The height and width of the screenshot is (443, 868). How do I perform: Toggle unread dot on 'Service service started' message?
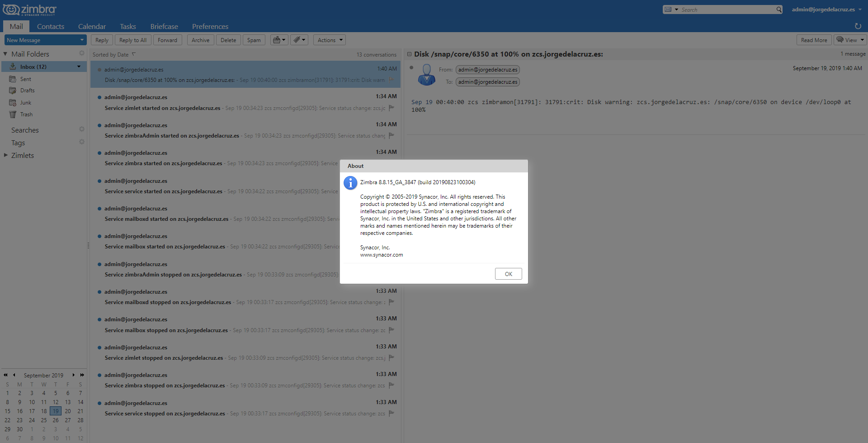tap(99, 181)
